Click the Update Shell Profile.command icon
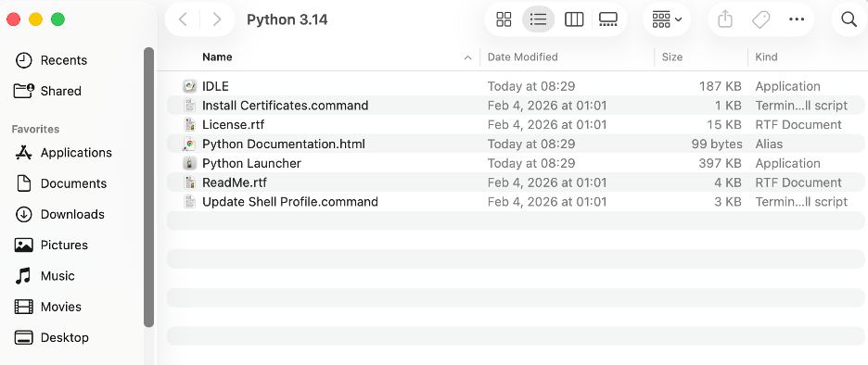 (190, 202)
